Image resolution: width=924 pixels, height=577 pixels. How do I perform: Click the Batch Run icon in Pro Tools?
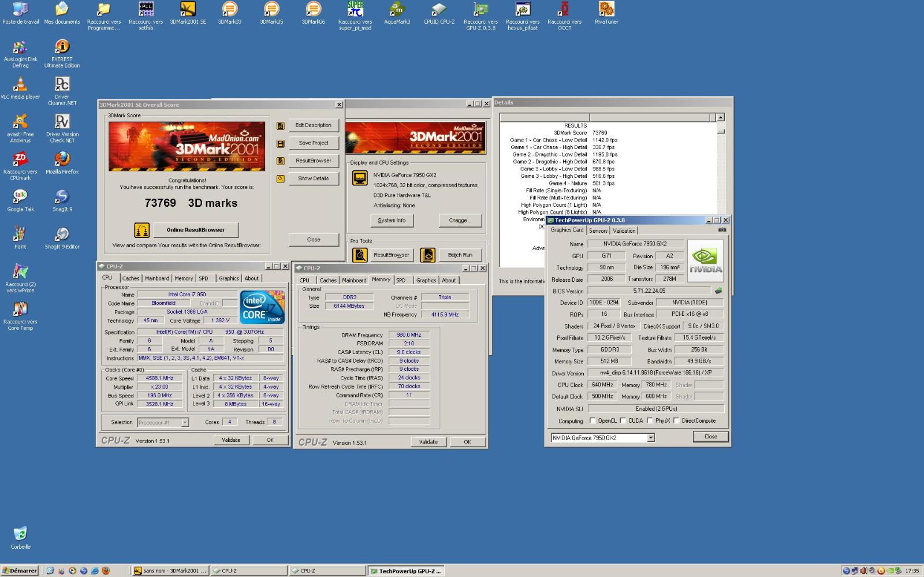[428, 255]
